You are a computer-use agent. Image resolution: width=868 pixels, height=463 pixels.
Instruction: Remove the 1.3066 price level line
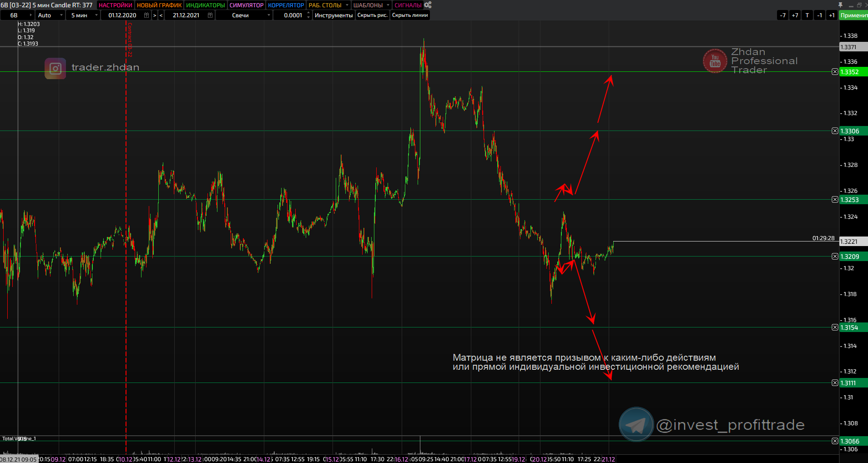pos(835,441)
